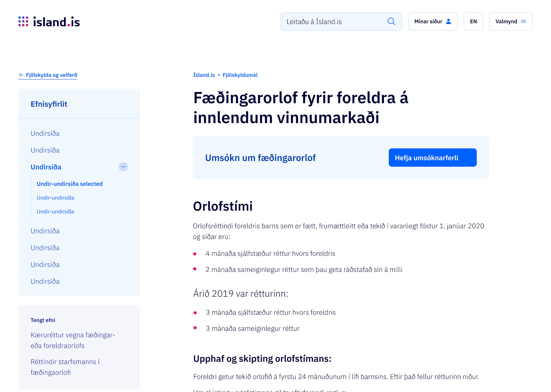
Task: Open the first Undirsíða in Efnisyfirlit
Action: coord(45,133)
